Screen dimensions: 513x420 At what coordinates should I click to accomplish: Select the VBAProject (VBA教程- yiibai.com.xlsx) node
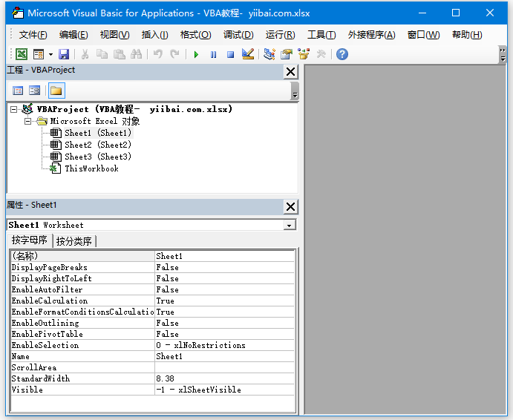pyautogui.click(x=134, y=109)
